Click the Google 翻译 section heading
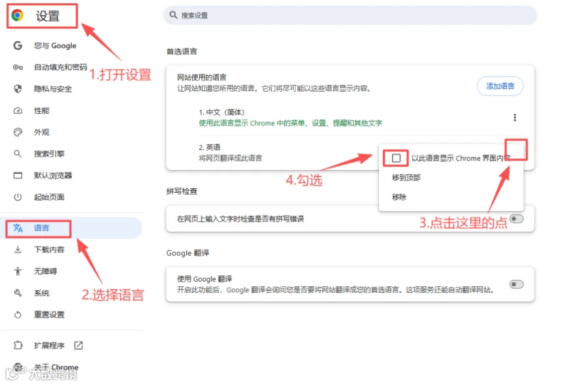The height and width of the screenshot is (385, 588). click(x=188, y=253)
